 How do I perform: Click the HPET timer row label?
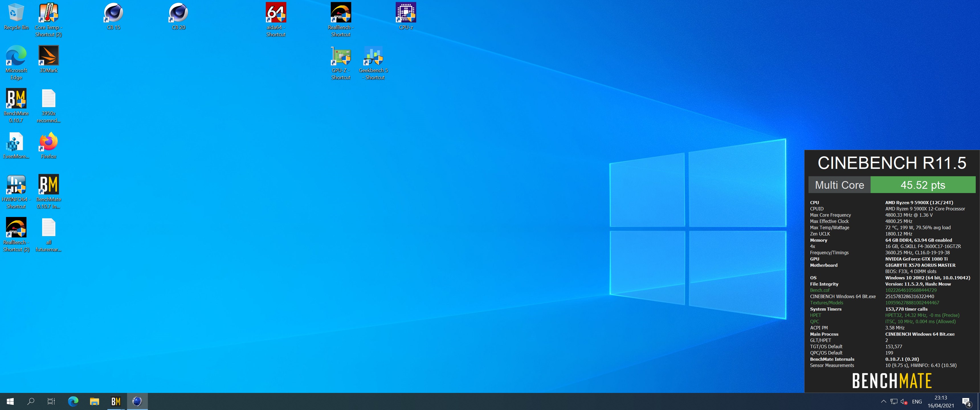pyautogui.click(x=815, y=315)
